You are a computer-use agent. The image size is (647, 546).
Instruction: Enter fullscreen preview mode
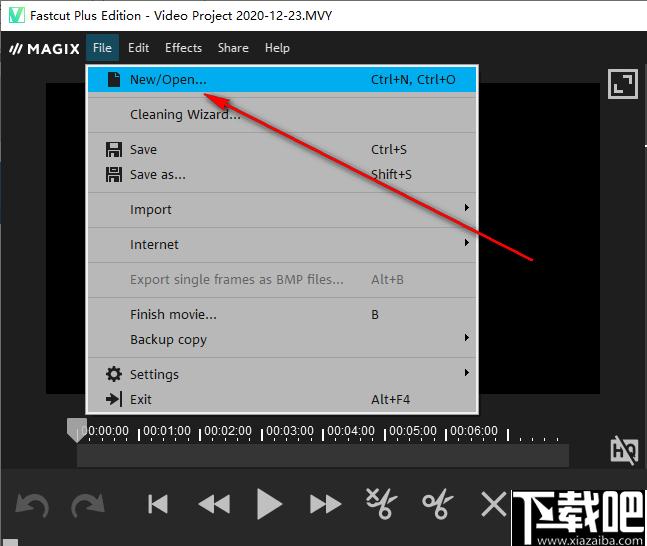[x=623, y=84]
